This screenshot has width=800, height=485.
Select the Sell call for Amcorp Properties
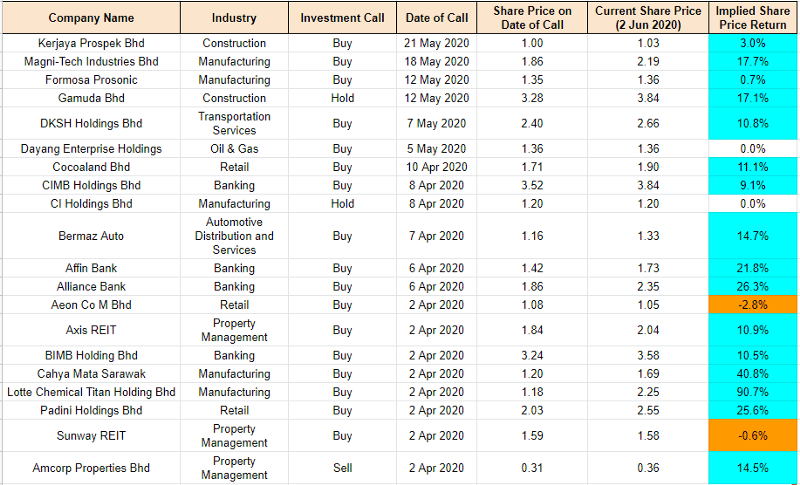(342, 468)
